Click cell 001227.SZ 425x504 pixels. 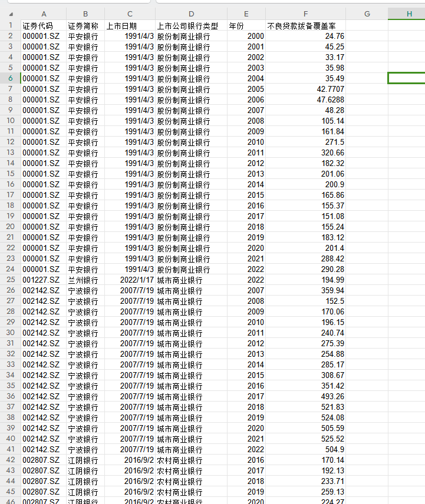click(44, 280)
